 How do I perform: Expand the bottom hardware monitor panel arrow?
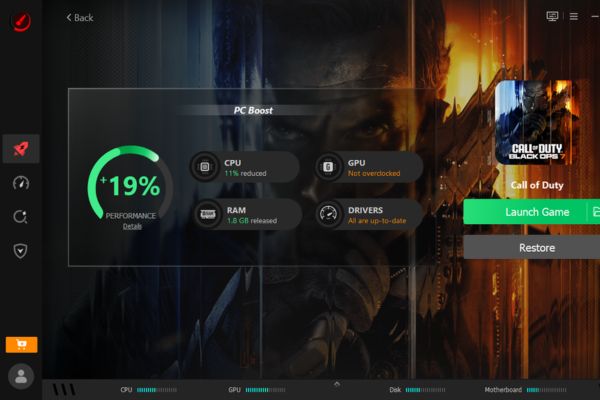click(337, 384)
